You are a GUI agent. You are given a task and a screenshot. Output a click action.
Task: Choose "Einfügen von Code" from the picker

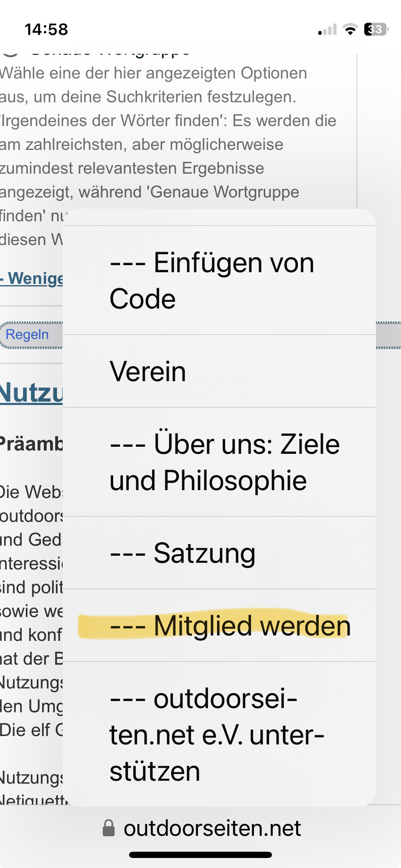(219, 281)
